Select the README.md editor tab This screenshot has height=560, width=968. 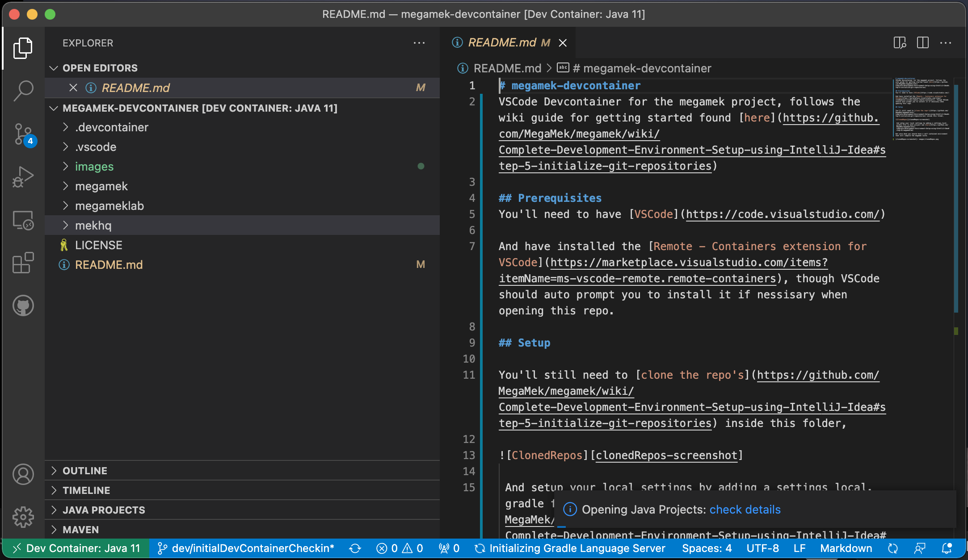[502, 42]
